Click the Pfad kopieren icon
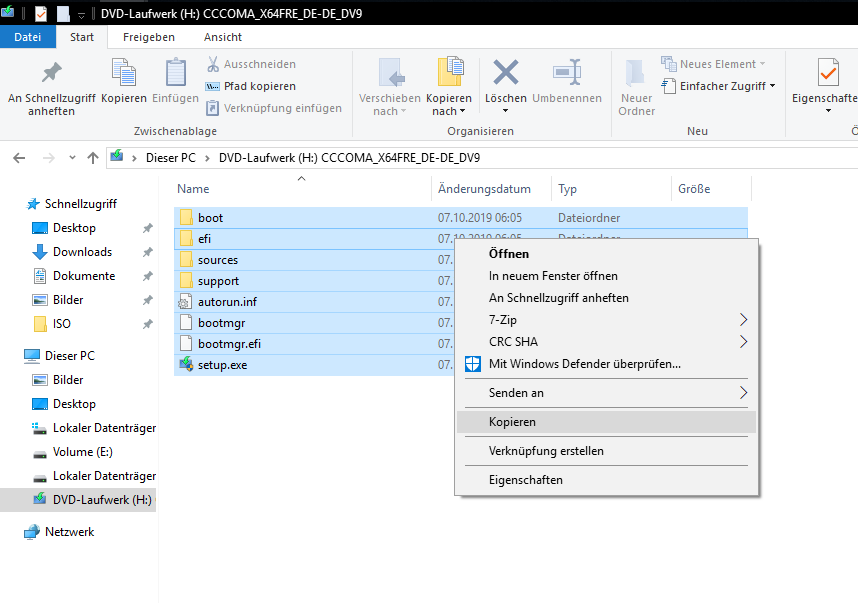This screenshot has width=858, height=603. point(212,86)
